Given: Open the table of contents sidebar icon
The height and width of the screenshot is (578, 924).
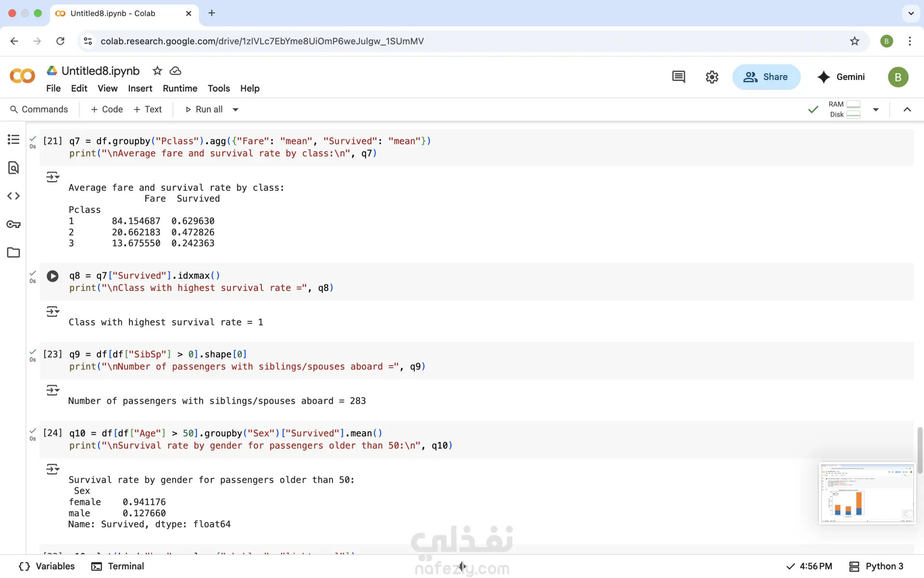Looking at the screenshot, I should point(13,140).
